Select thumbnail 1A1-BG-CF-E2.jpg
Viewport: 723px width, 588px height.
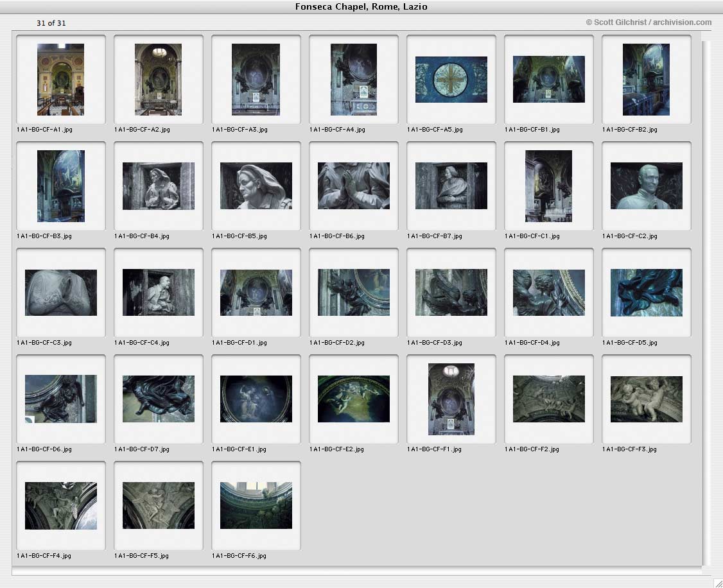[354, 399]
